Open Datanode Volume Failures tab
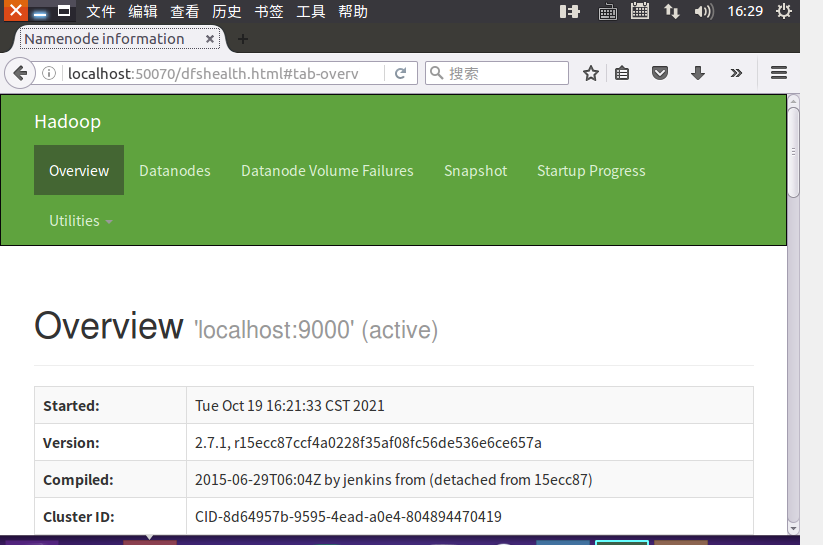The width and height of the screenshot is (823, 545). pos(327,170)
